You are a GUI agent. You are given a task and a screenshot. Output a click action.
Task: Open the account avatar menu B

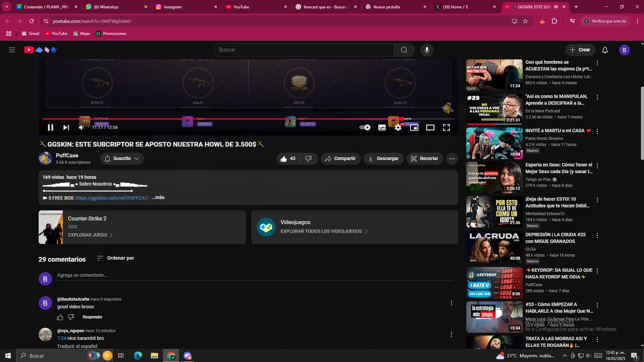(x=624, y=50)
